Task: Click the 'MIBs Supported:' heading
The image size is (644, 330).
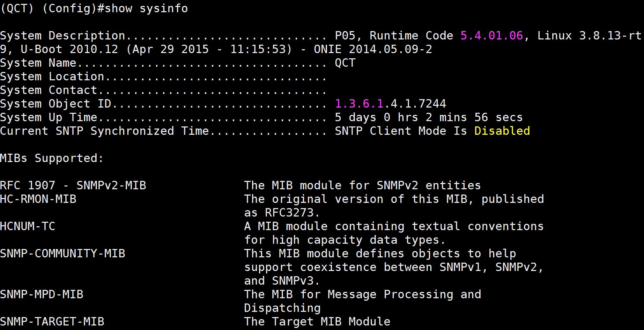Action: click(52, 158)
